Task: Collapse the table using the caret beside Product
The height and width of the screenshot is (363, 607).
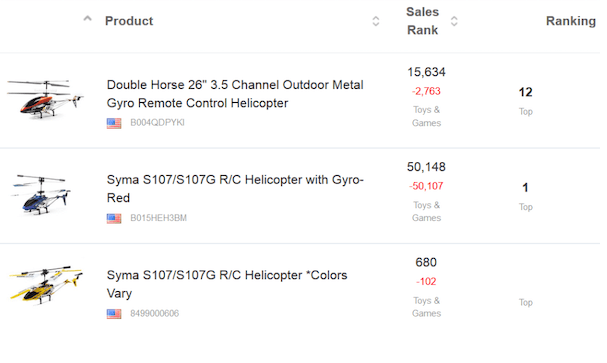Action: (87, 19)
